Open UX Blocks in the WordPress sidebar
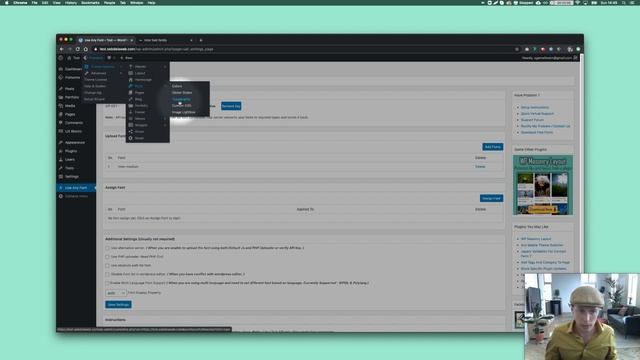 tap(73, 131)
